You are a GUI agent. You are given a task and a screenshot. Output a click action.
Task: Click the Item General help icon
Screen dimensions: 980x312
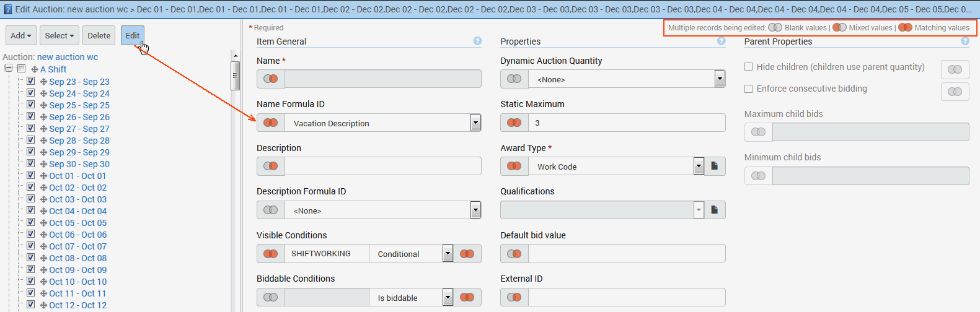pos(477,41)
